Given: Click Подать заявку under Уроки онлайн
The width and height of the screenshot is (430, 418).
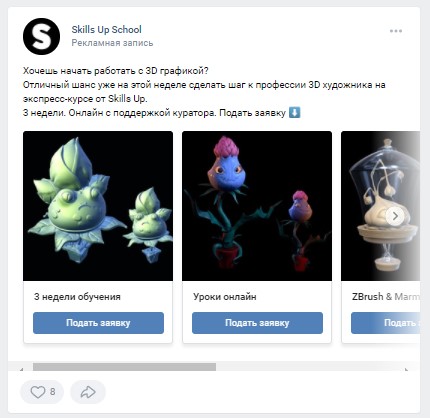Looking at the screenshot, I should click(x=257, y=323).
